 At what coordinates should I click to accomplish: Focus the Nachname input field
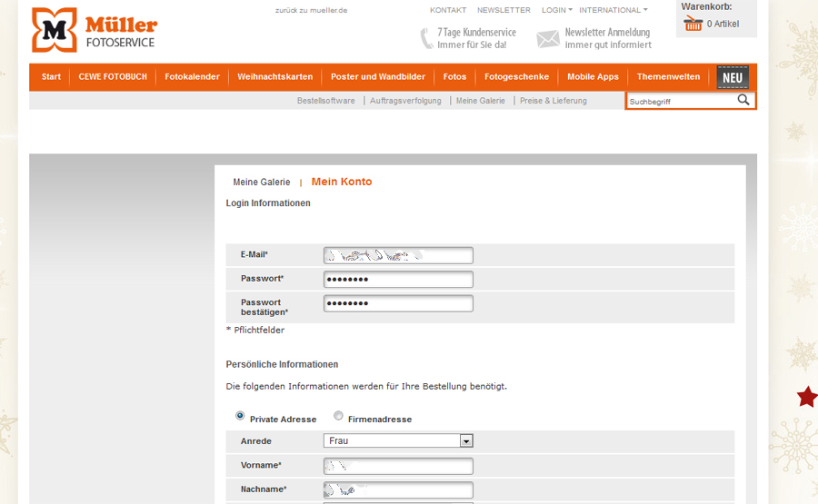point(398,490)
